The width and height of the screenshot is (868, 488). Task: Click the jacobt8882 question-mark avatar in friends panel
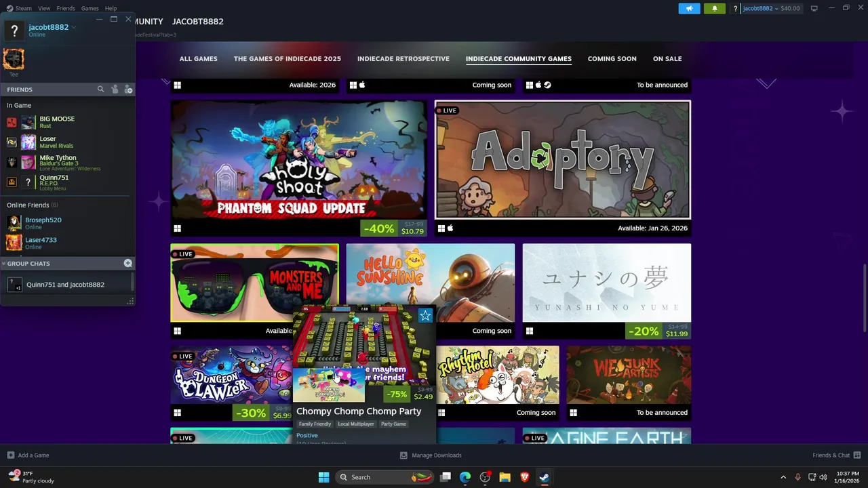[14, 30]
